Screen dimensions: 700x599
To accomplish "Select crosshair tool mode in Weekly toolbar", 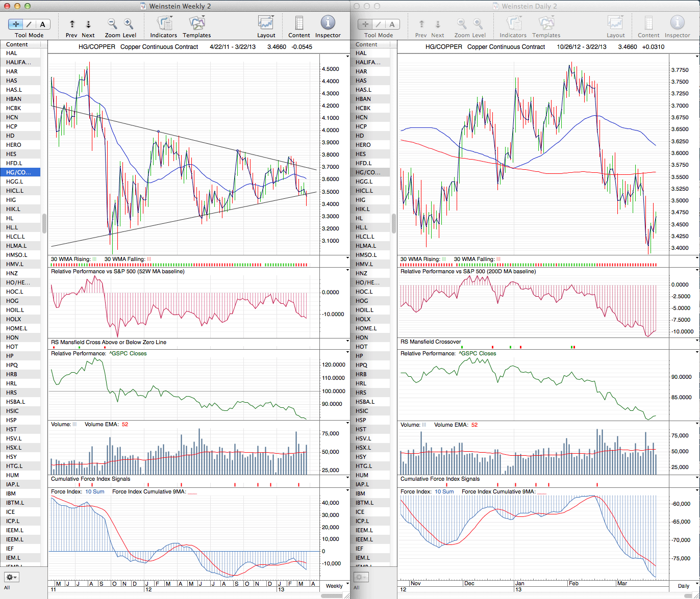I will tap(16, 24).
